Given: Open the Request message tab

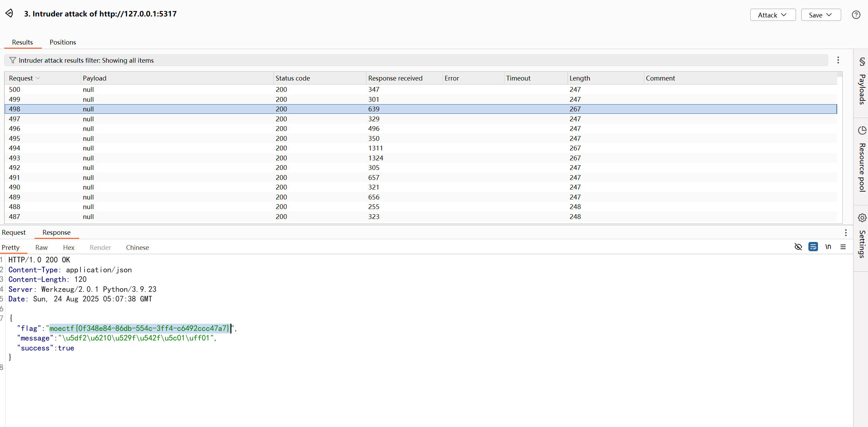Looking at the screenshot, I should click(14, 232).
